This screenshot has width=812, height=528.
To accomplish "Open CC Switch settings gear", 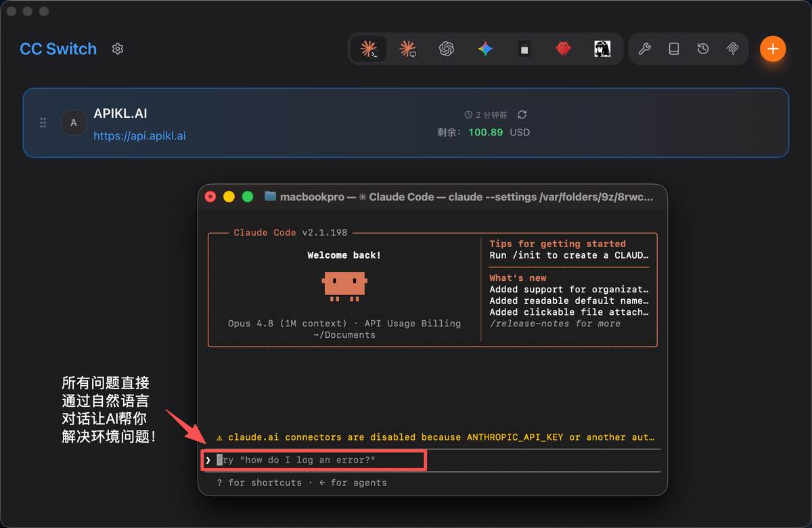I will point(118,49).
